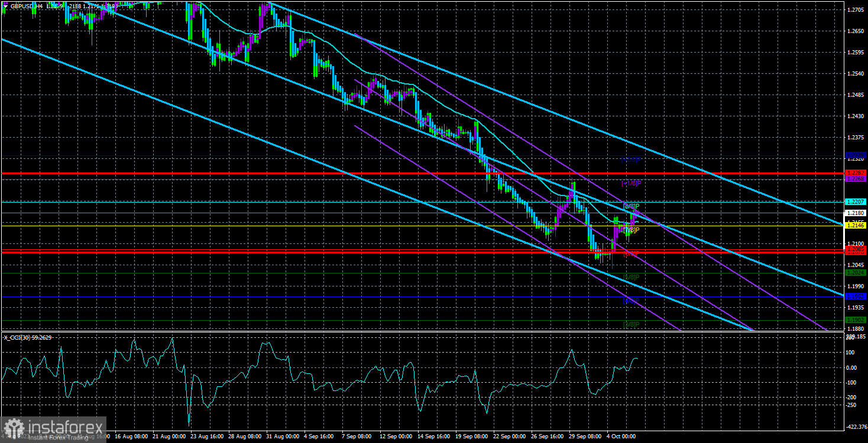Image resolution: width=868 pixels, height=443 pixels.
Task: Click the 1.2540 price scale value
Action: tap(856, 74)
